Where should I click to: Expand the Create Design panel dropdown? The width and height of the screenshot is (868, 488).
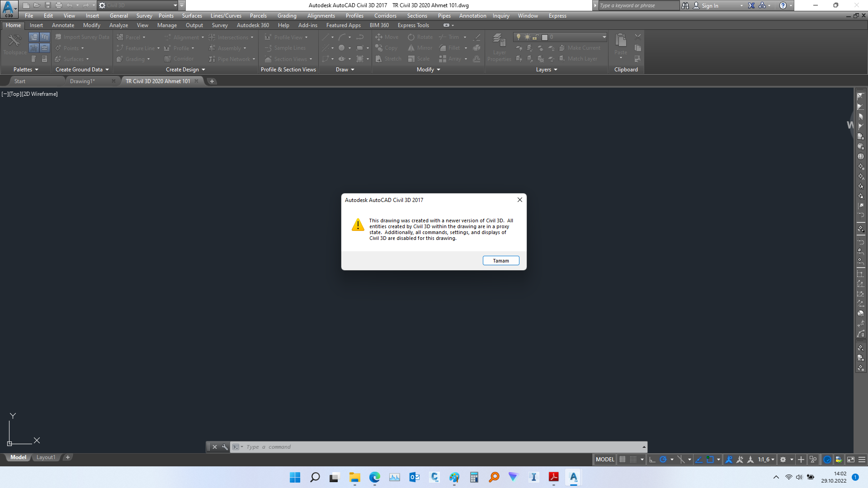pyautogui.click(x=185, y=70)
